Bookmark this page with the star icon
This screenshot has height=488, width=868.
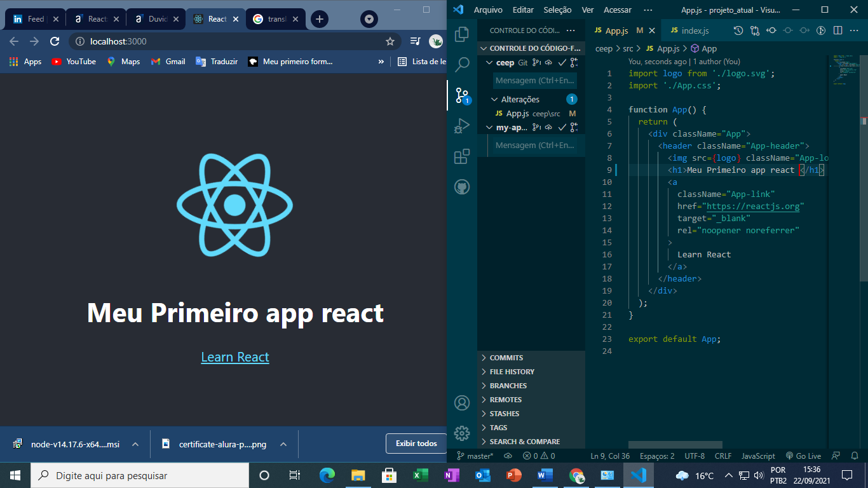pyautogui.click(x=390, y=41)
